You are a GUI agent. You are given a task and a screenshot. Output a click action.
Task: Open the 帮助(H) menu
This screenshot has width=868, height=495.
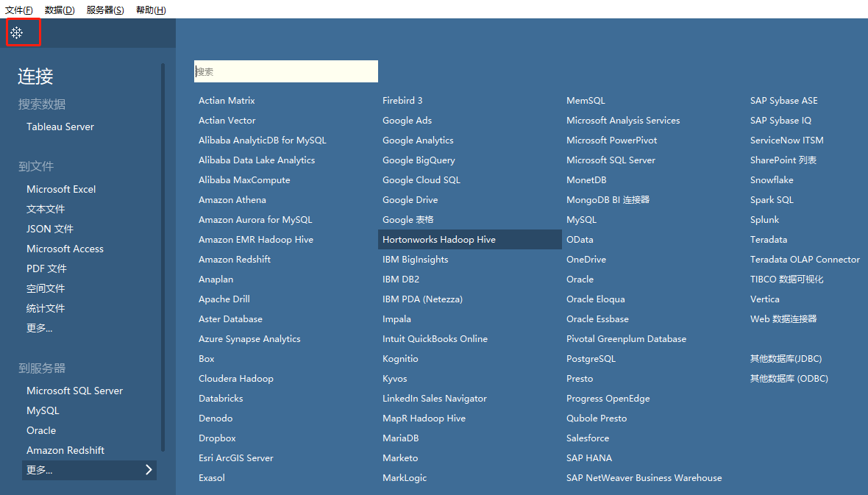pos(151,10)
